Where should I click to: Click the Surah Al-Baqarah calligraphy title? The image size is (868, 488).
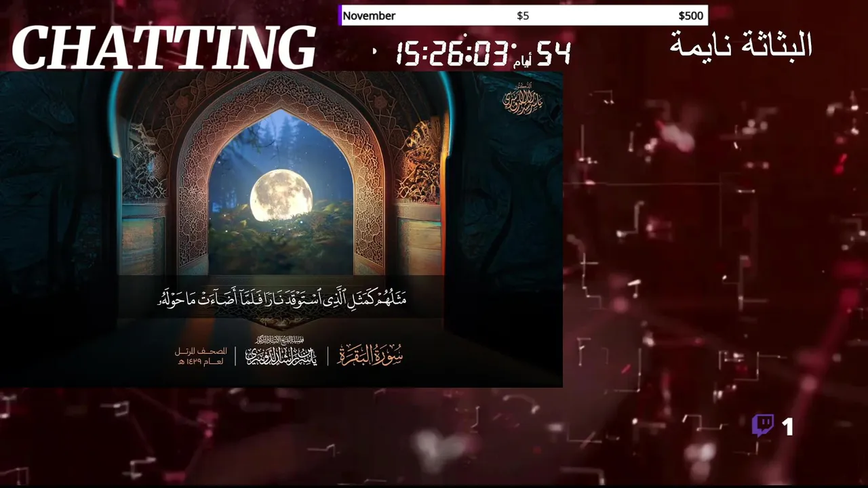tap(370, 354)
